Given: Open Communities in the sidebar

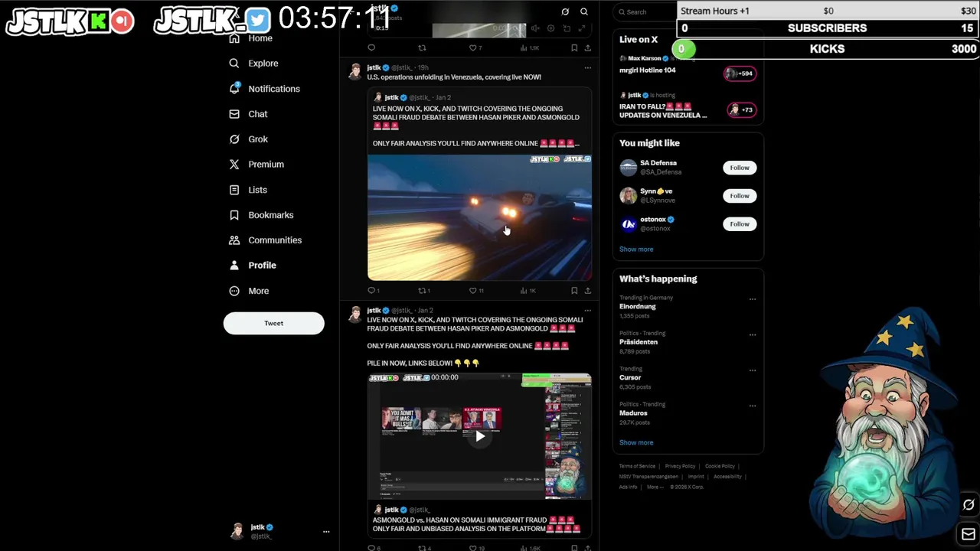Looking at the screenshot, I should tap(265, 240).
